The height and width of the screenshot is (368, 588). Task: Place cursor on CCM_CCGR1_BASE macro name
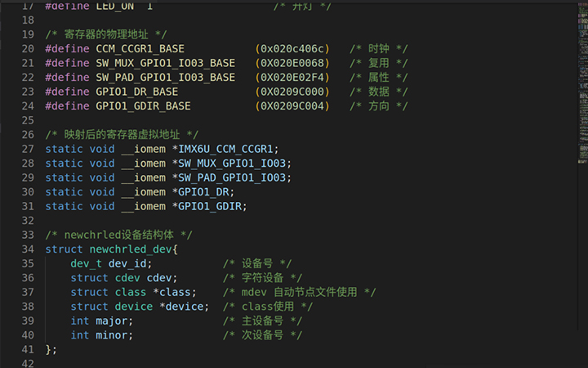coord(140,49)
